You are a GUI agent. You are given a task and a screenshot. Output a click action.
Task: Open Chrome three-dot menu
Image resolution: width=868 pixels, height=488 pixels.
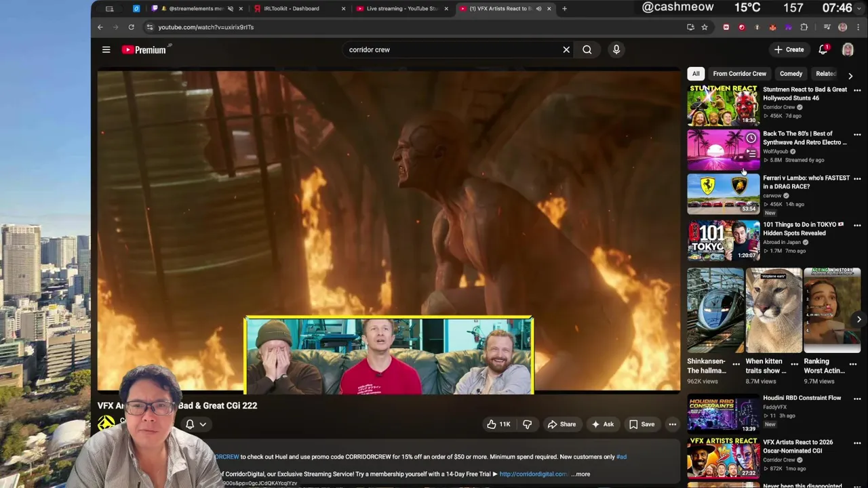click(x=859, y=27)
